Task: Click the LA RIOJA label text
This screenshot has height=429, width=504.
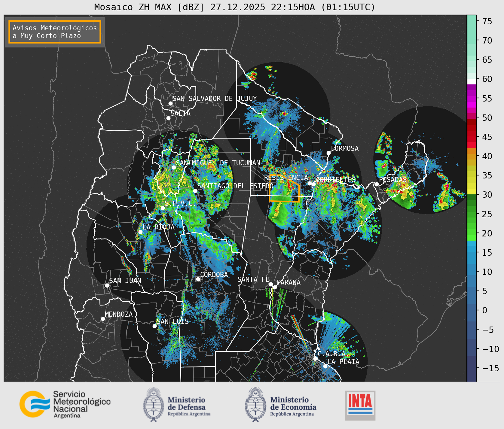Action: [x=158, y=227]
